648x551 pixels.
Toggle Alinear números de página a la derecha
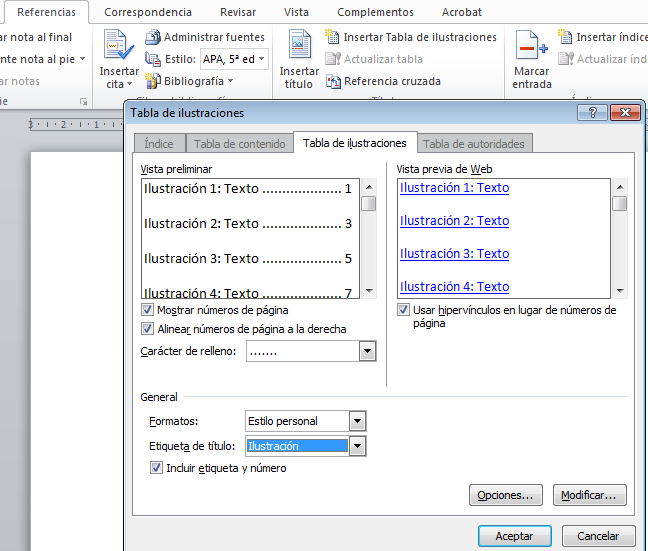coord(147,329)
